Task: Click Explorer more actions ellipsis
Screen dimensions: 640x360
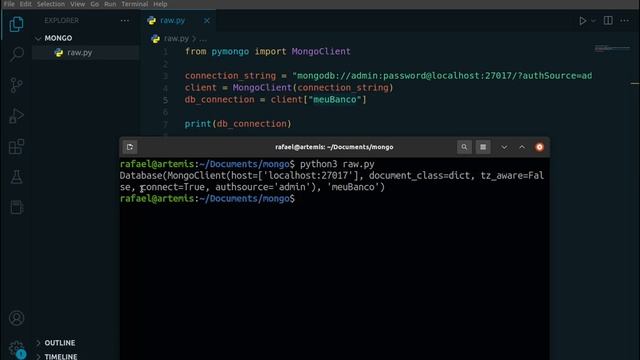Action: pyautogui.click(x=125, y=20)
